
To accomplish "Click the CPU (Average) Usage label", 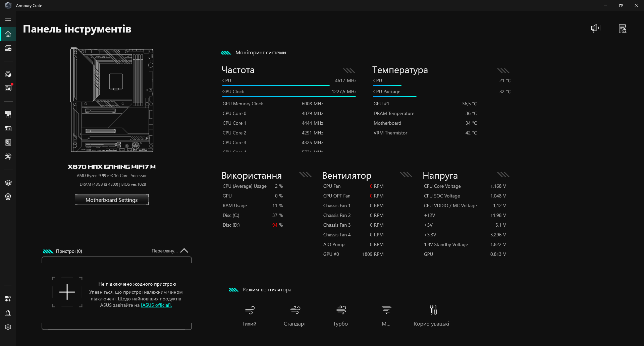I will tap(245, 186).
